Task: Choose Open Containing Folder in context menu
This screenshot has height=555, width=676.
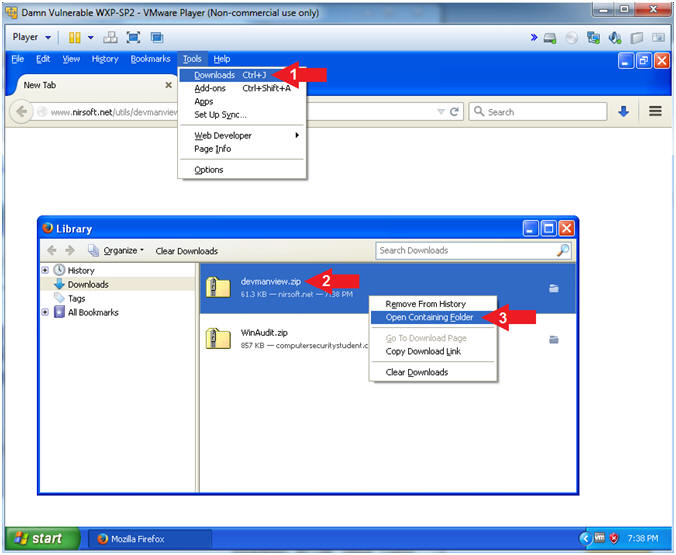Action: click(x=433, y=317)
